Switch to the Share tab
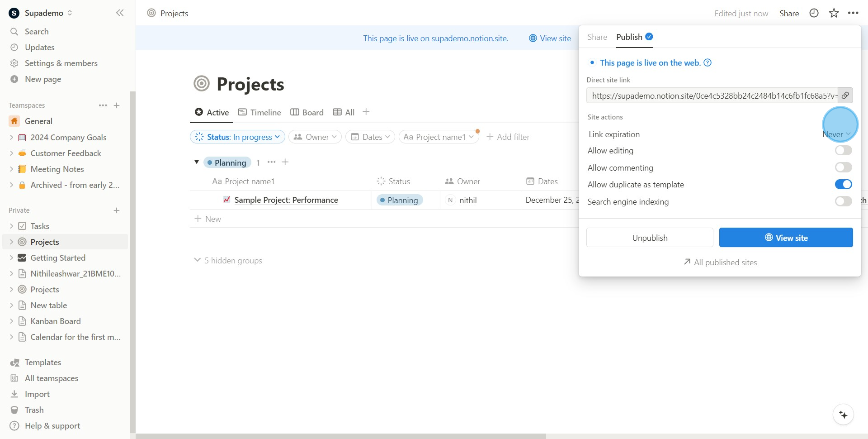Viewport: 868px width, 439px height. [x=597, y=37]
